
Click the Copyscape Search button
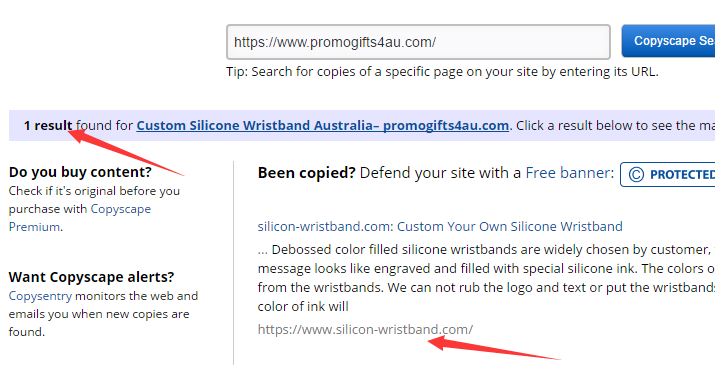[668, 41]
